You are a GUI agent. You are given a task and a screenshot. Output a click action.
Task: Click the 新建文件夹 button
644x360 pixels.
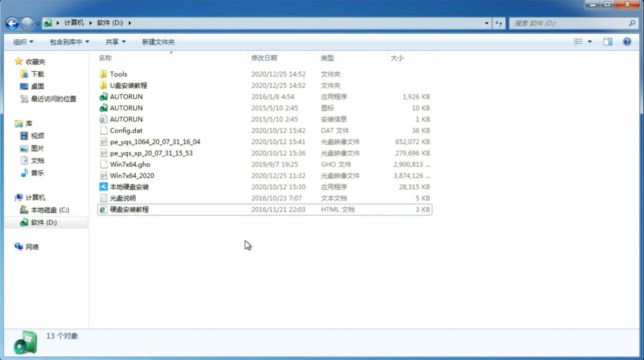tap(158, 41)
